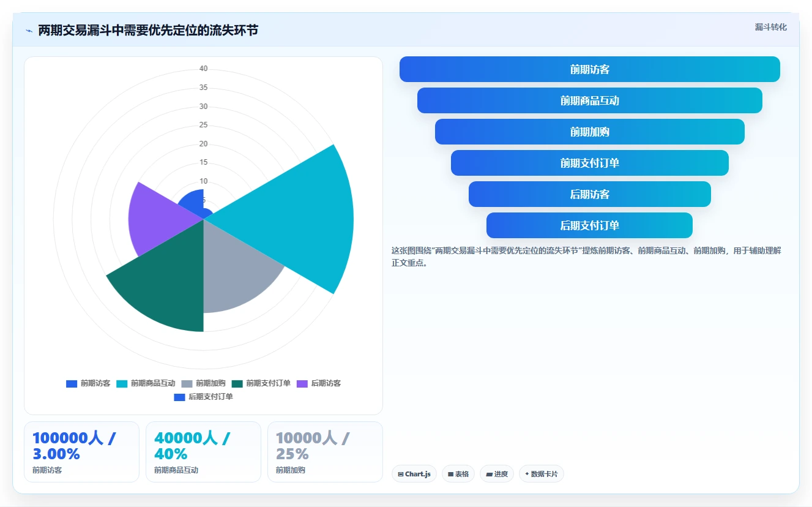The image size is (812, 507).
Task: Click the chart axis label 35
Action: pyautogui.click(x=203, y=88)
